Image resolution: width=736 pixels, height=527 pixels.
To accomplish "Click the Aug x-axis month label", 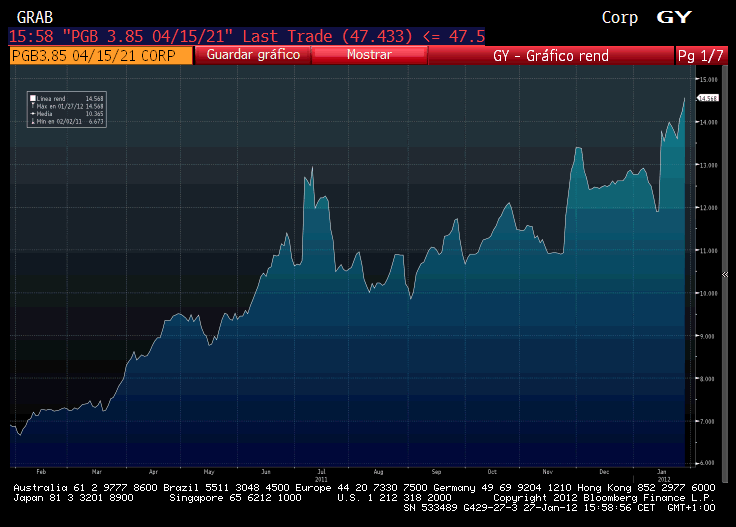I will tap(378, 472).
